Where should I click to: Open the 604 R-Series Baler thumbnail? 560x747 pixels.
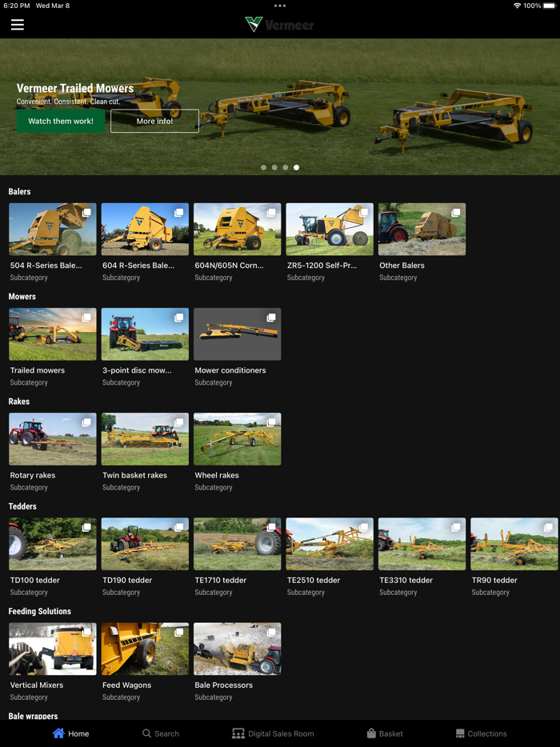145,230
